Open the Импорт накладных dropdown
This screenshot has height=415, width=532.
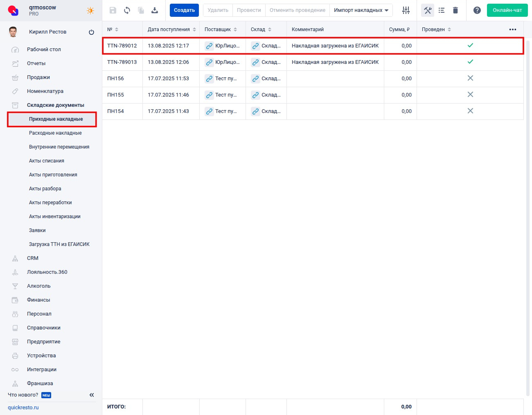[361, 10]
